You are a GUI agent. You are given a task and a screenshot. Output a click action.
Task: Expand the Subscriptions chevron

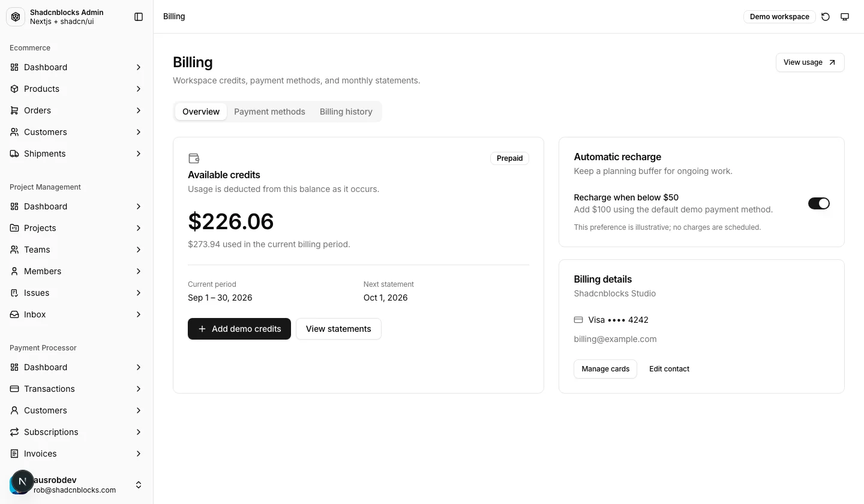click(139, 432)
